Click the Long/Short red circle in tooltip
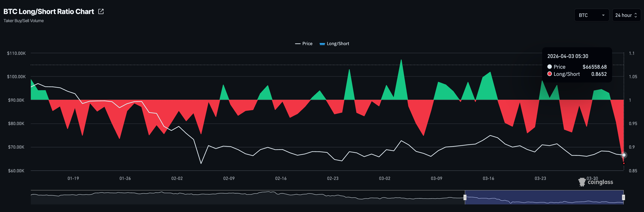 549,74
